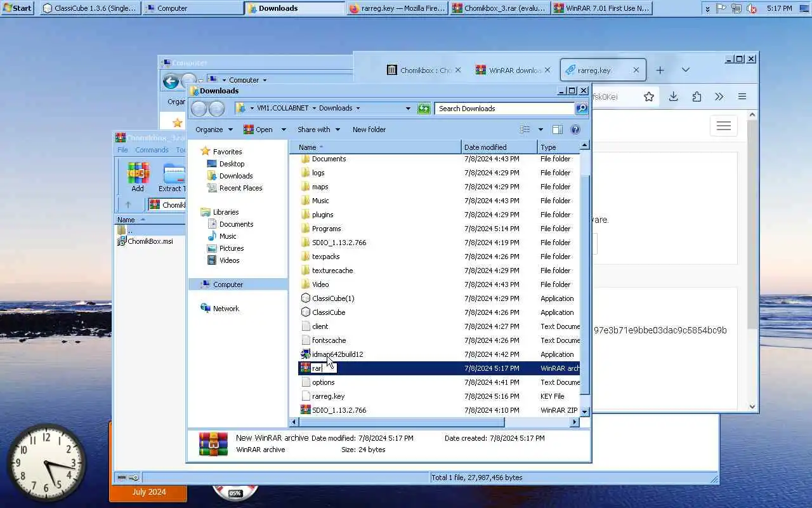Bookmark page with Firefox star icon
The image size is (812, 508).
pos(648,97)
